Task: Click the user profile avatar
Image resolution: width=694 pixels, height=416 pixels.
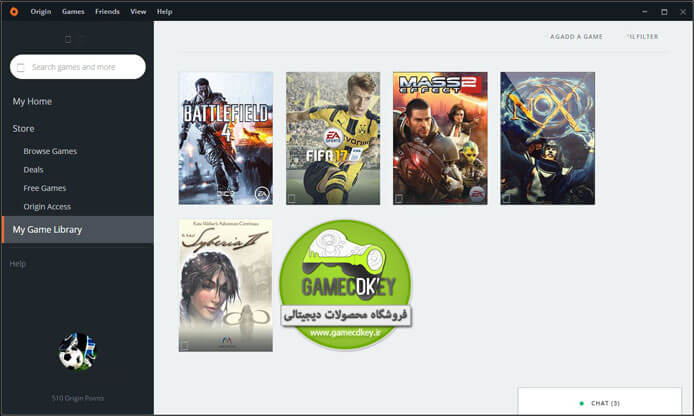Action: point(77,351)
